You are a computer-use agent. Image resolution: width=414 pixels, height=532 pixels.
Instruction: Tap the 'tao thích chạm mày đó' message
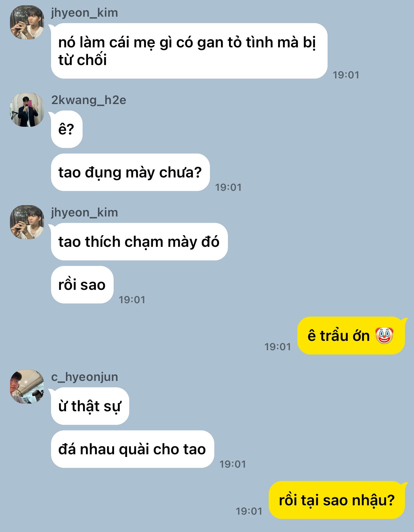tap(139, 242)
